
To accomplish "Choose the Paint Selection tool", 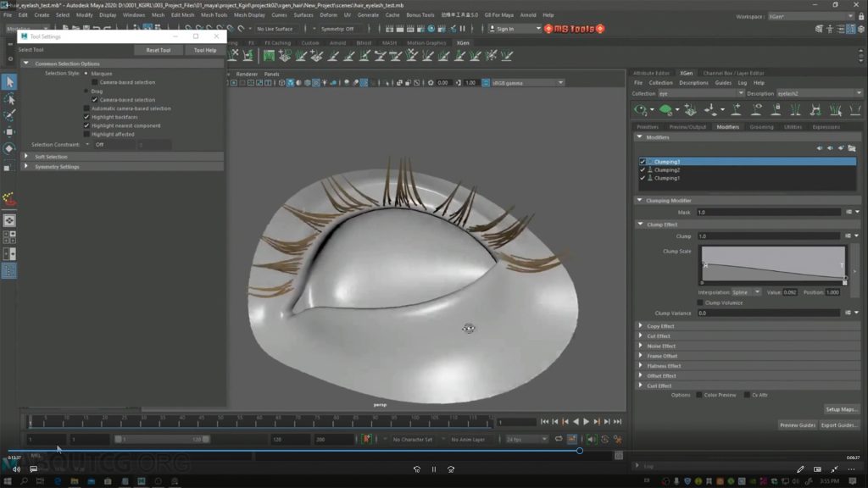I will point(9,115).
